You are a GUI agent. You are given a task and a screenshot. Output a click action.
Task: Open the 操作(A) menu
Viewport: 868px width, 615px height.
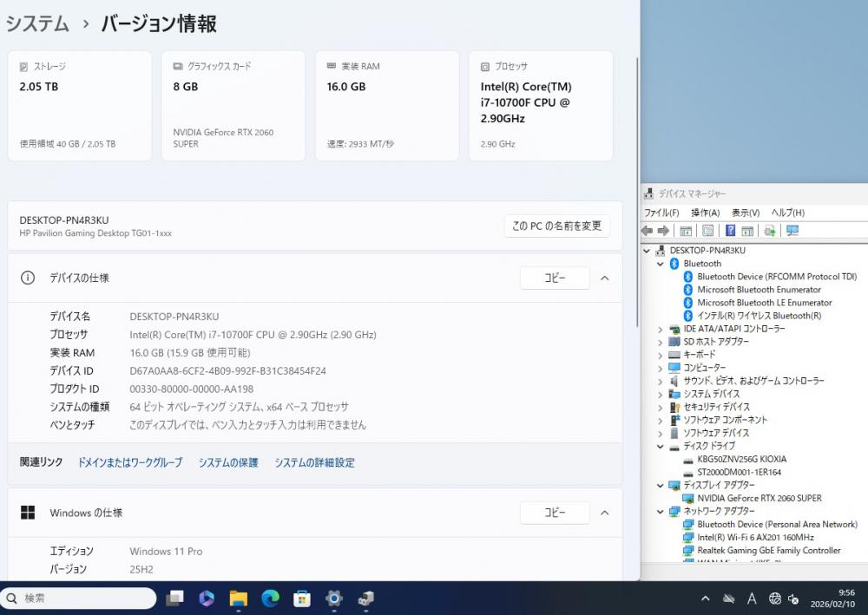click(705, 213)
